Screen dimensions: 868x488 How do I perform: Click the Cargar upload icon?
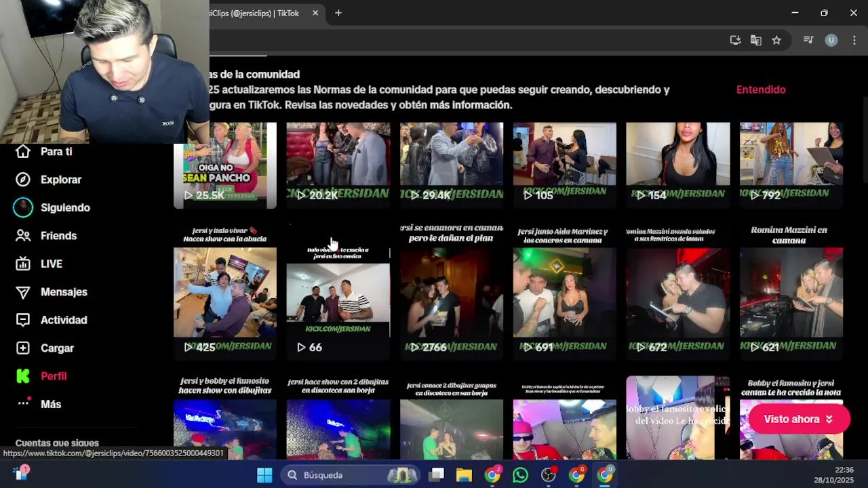[23, 348]
